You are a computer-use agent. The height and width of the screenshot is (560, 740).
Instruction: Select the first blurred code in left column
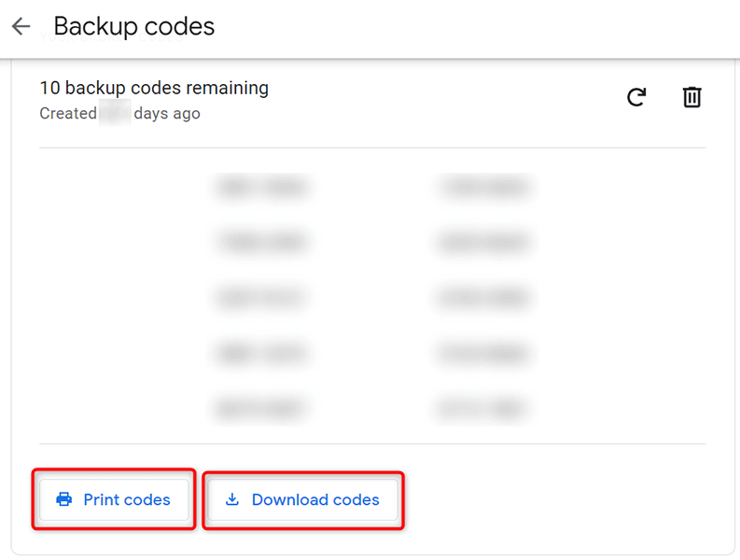(x=262, y=188)
